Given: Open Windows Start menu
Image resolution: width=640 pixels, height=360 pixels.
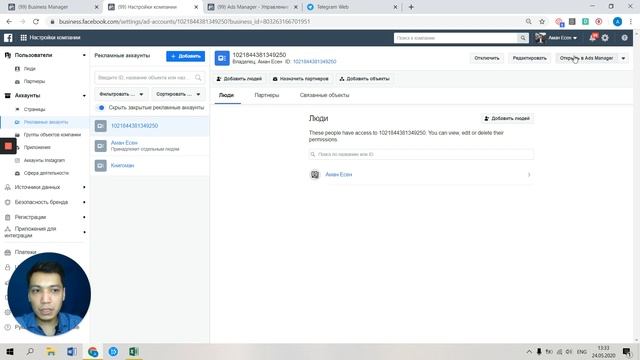Looking at the screenshot, I should pos(10,351).
